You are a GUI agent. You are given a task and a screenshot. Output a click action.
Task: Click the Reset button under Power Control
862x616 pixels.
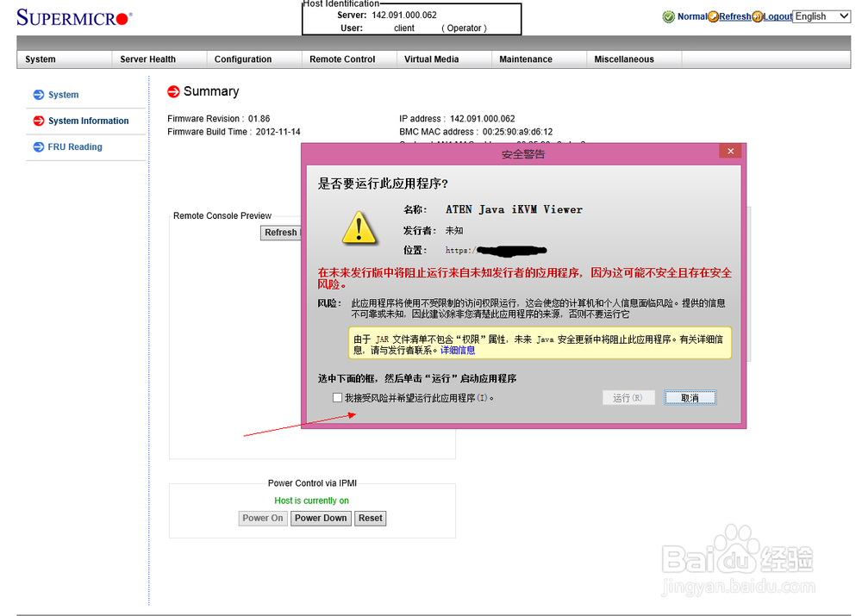pyautogui.click(x=370, y=518)
